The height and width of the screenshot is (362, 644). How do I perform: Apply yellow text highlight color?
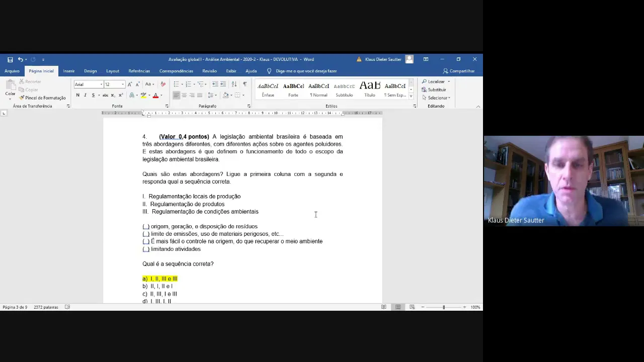[x=143, y=95]
